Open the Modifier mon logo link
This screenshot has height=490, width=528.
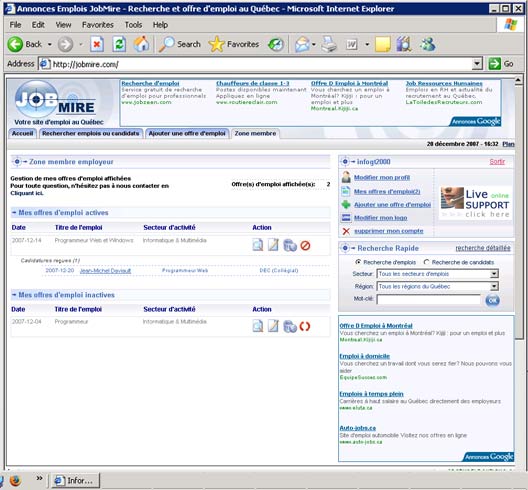point(381,218)
